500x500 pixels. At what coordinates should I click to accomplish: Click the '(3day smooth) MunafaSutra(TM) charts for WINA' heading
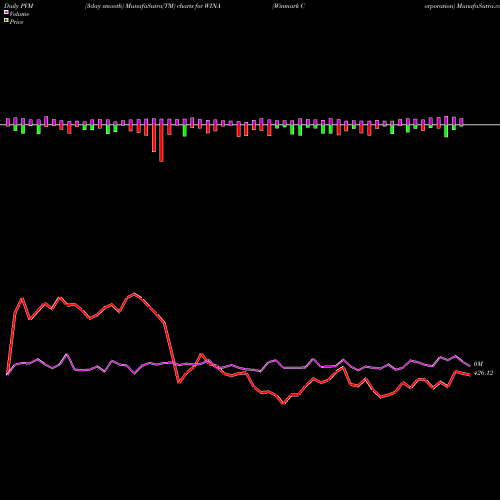pos(153,6)
